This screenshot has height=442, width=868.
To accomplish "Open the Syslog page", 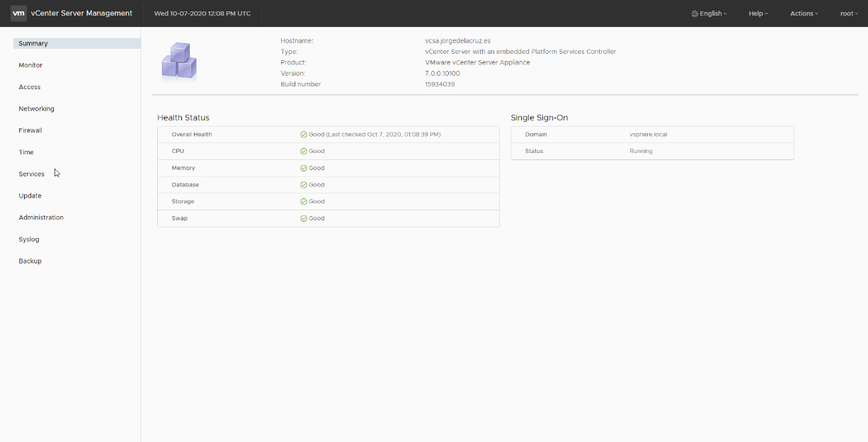I will click(29, 239).
